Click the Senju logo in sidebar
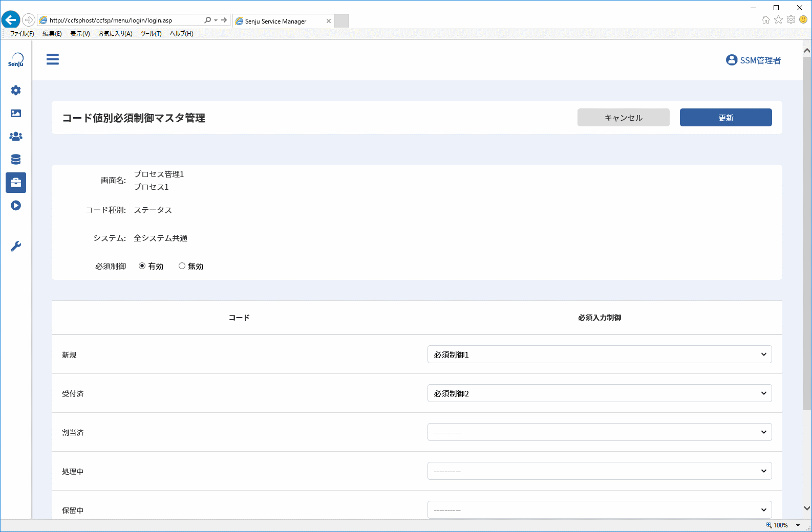This screenshot has width=812, height=532. pyautogui.click(x=16, y=60)
